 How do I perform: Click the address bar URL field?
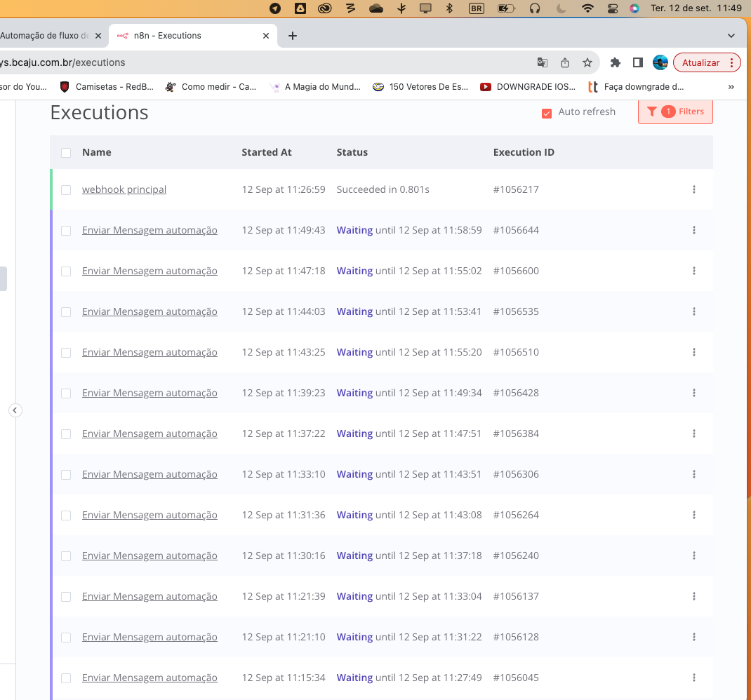pos(281,62)
